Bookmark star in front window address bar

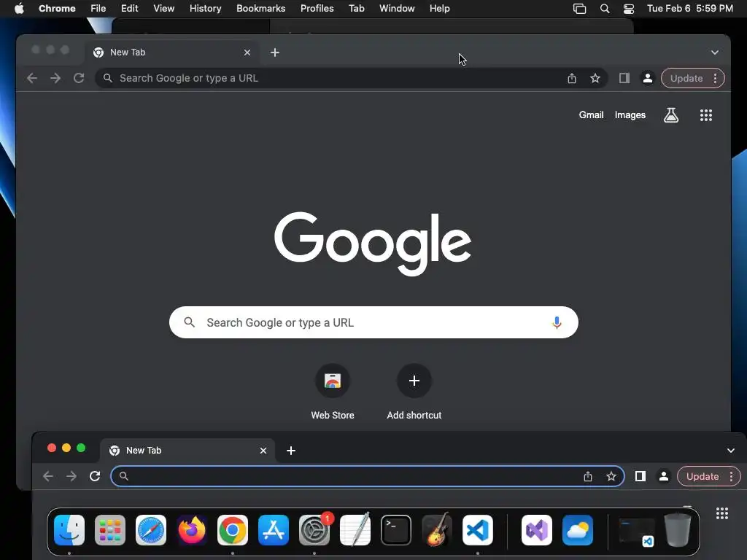pyautogui.click(x=611, y=476)
